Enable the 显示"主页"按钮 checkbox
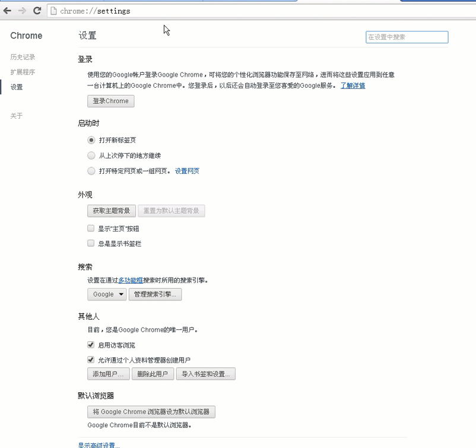 (91, 228)
